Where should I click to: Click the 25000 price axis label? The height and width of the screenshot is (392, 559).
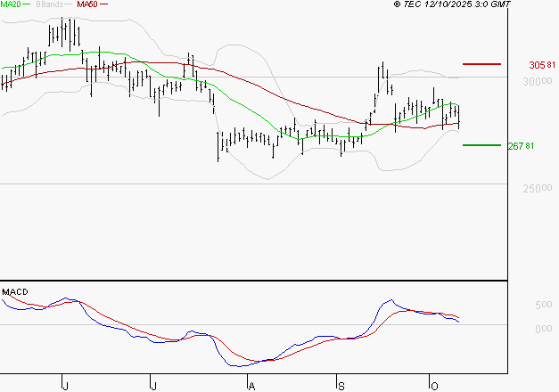(x=539, y=189)
